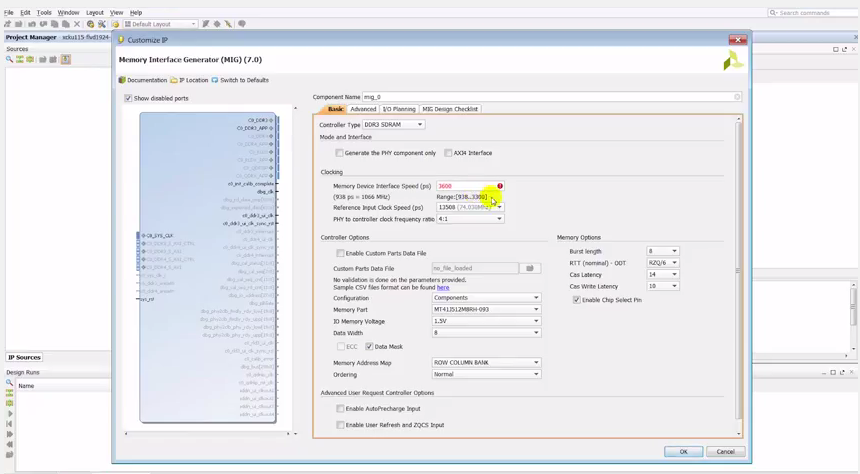Open the Tools menu
This screenshot has height=474, width=860.
click(44, 13)
